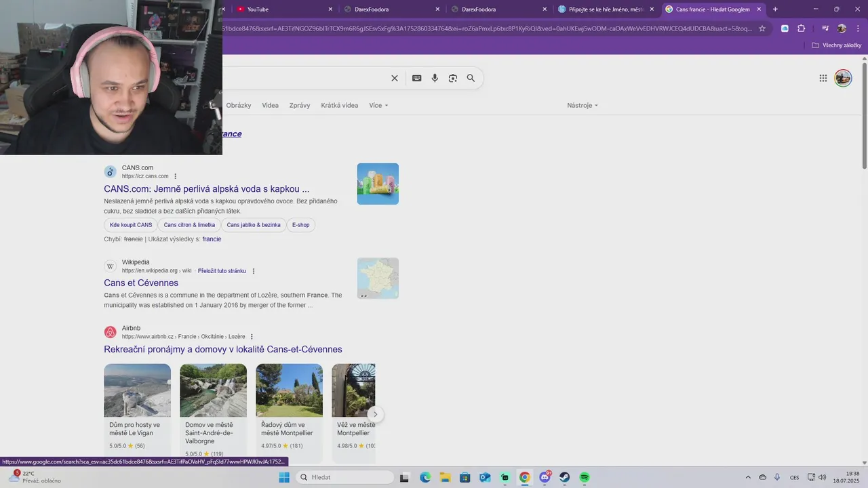Screen dimensions: 868x488
Task: Expand the Nástroje tools dropdown
Action: tap(583, 105)
